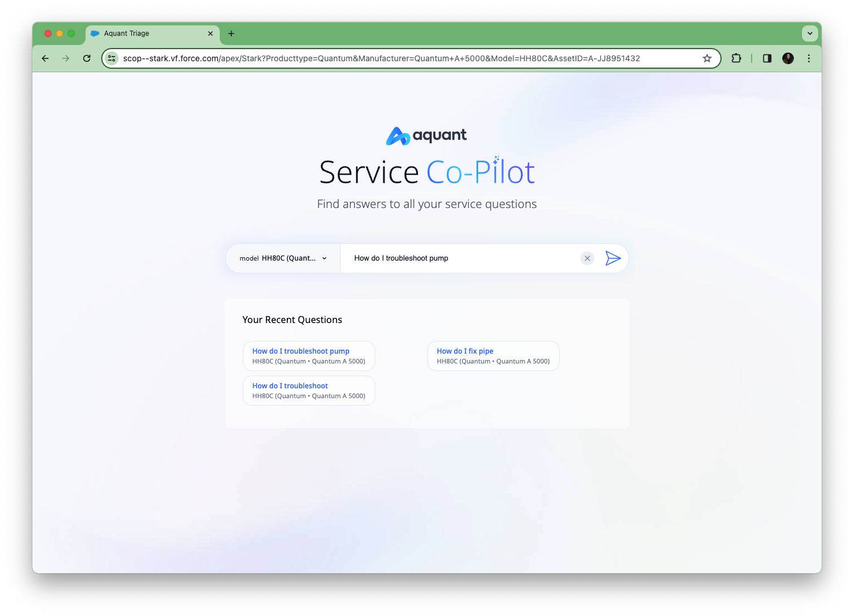This screenshot has width=854, height=616.
Task: Click the question input field
Action: point(463,258)
